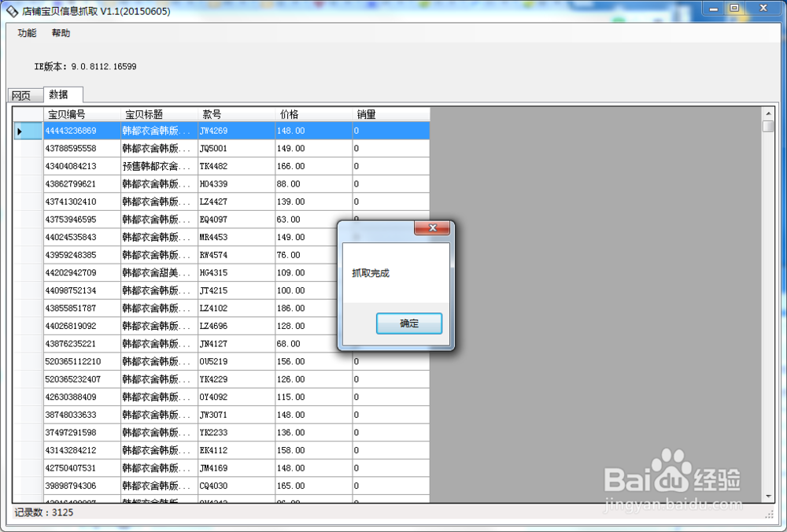Select cell 39898794306
Screen dimensions: 787x532
[82, 486]
